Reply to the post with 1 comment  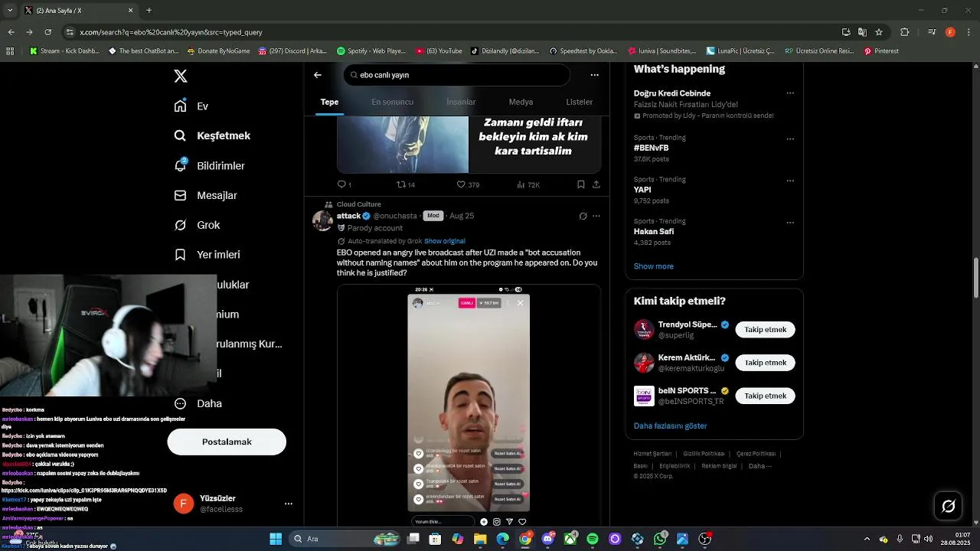point(344,184)
